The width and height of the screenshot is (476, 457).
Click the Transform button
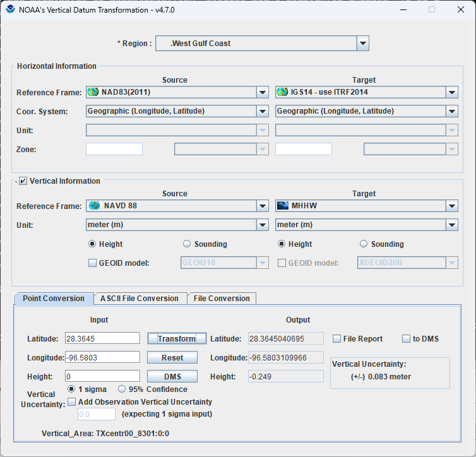177,338
